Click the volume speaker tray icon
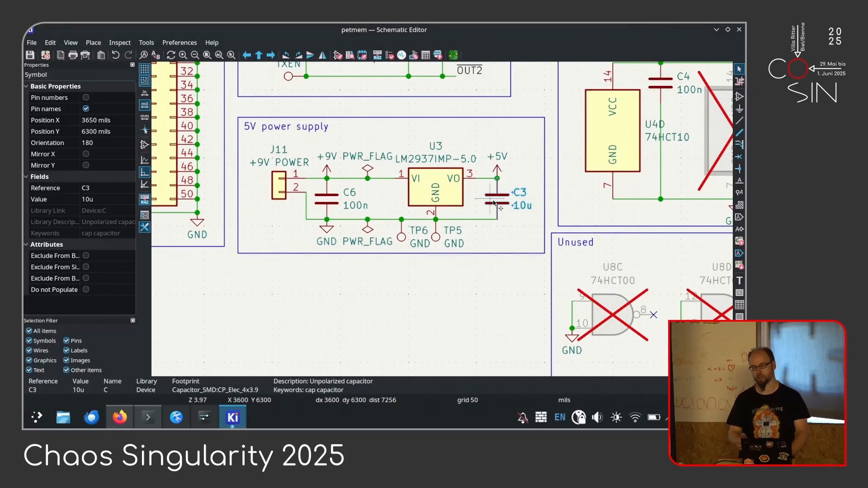The height and width of the screenshot is (488, 868). click(x=597, y=417)
